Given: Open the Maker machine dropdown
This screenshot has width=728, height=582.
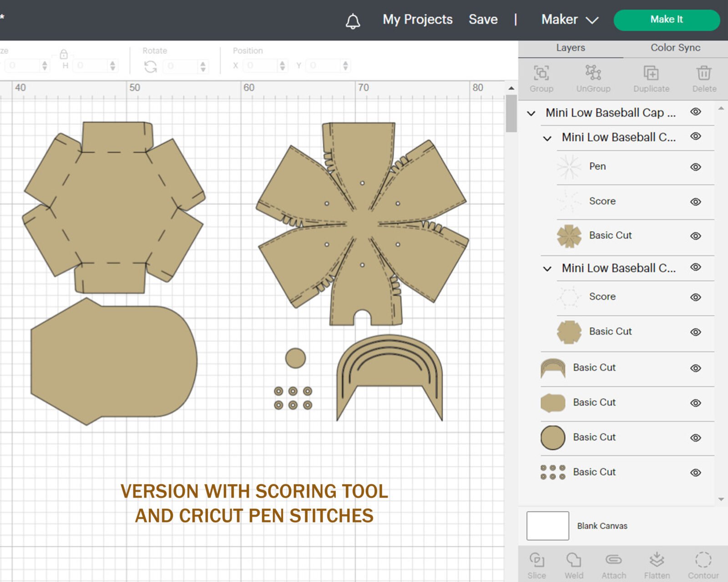Looking at the screenshot, I should tap(570, 20).
